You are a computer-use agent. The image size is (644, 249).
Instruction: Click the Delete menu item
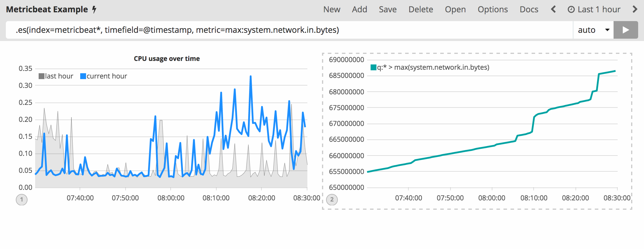pyautogui.click(x=421, y=9)
